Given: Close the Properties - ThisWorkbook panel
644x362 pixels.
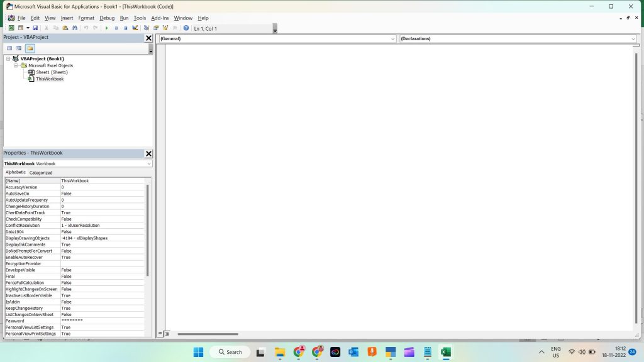Looking at the screenshot, I should pyautogui.click(x=148, y=153).
